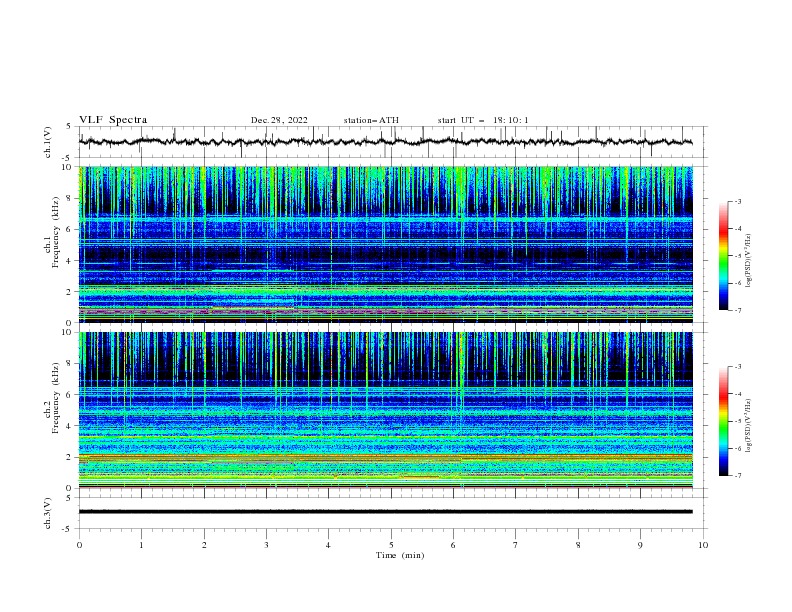
Task: Click the 'Time (min)' axis label
Action: click(400, 555)
